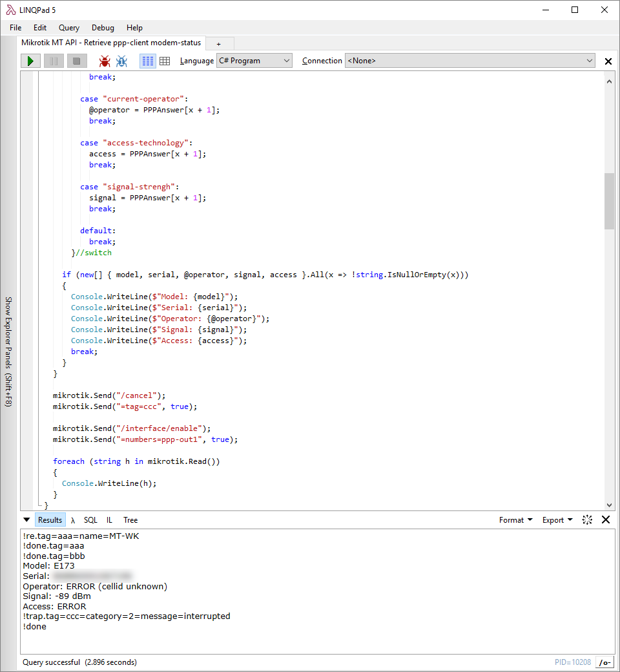Collapse the Results panel with the down arrow
This screenshot has height=672, width=620.
click(x=26, y=520)
